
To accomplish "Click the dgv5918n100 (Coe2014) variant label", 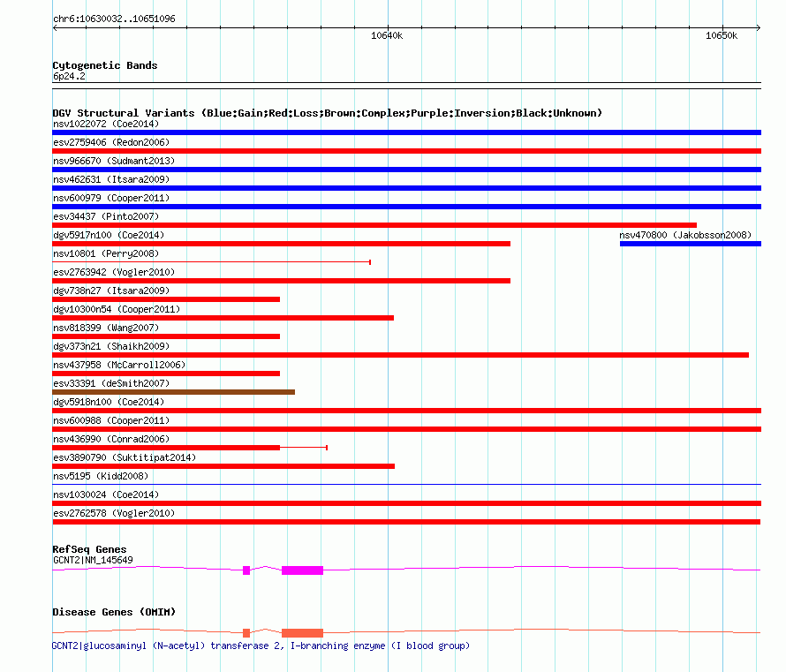I will [x=109, y=402].
